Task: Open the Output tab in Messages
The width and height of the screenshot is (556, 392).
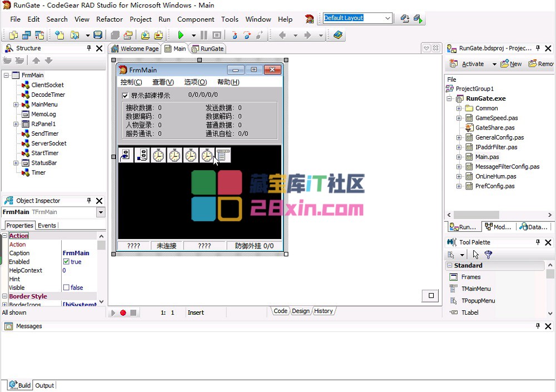Action: [44, 385]
